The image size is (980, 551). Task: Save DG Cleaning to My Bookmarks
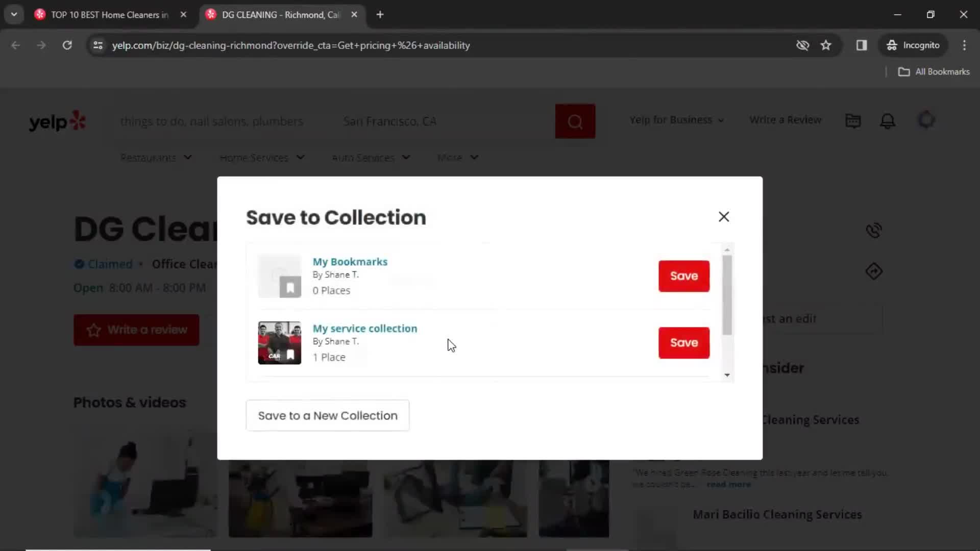click(684, 276)
